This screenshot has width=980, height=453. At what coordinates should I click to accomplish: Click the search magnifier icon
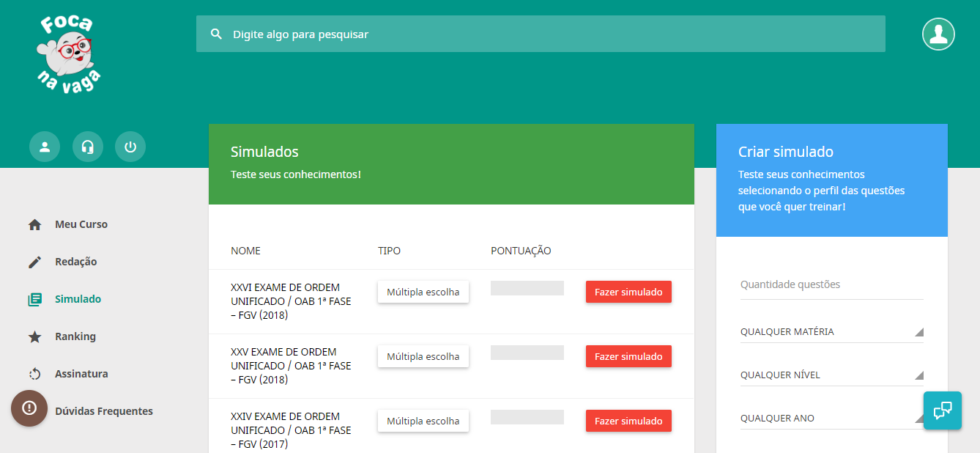(x=216, y=34)
